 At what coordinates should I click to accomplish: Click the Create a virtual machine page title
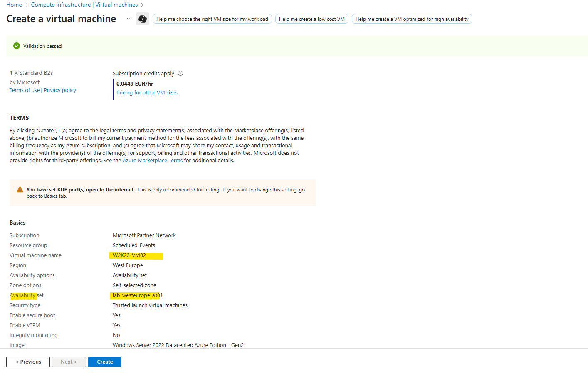point(61,19)
